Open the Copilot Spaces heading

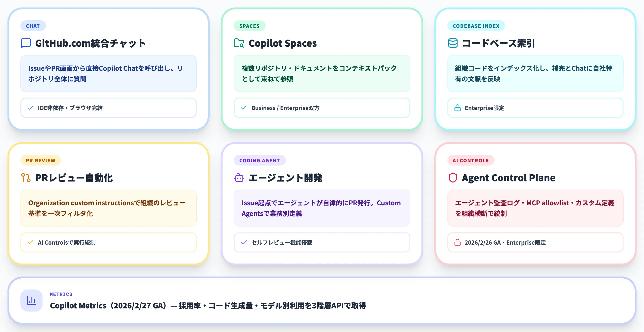pos(282,43)
